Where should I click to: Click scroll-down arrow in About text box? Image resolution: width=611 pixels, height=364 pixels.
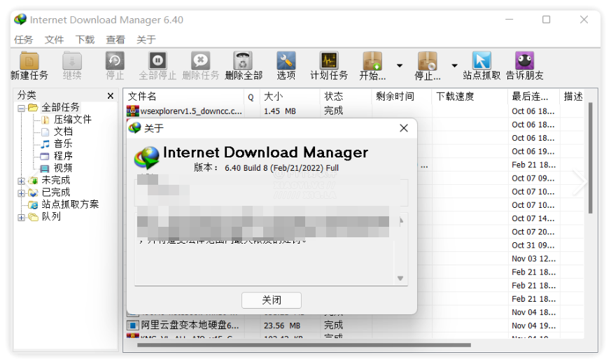coord(400,279)
